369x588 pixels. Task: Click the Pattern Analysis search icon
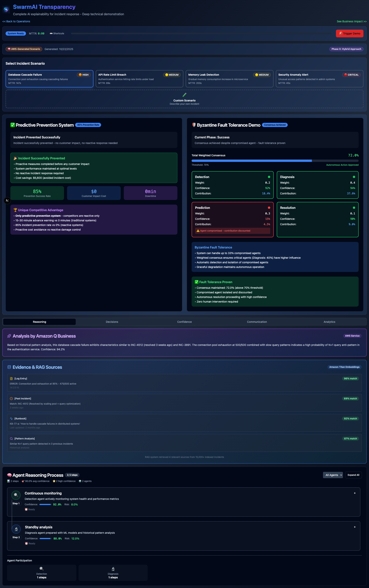pos(11,439)
